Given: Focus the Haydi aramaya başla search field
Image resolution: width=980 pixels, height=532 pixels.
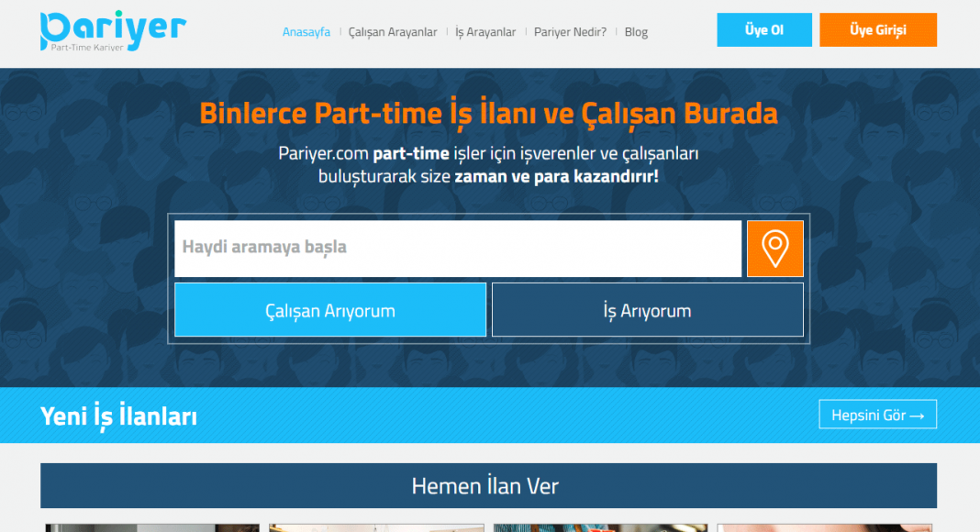Looking at the screenshot, I should pyautogui.click(x=458, y=249).
